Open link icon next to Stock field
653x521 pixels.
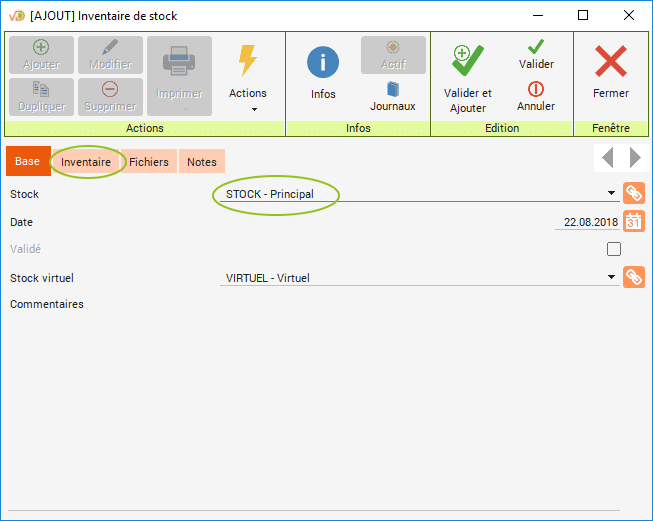click(633, 194)
